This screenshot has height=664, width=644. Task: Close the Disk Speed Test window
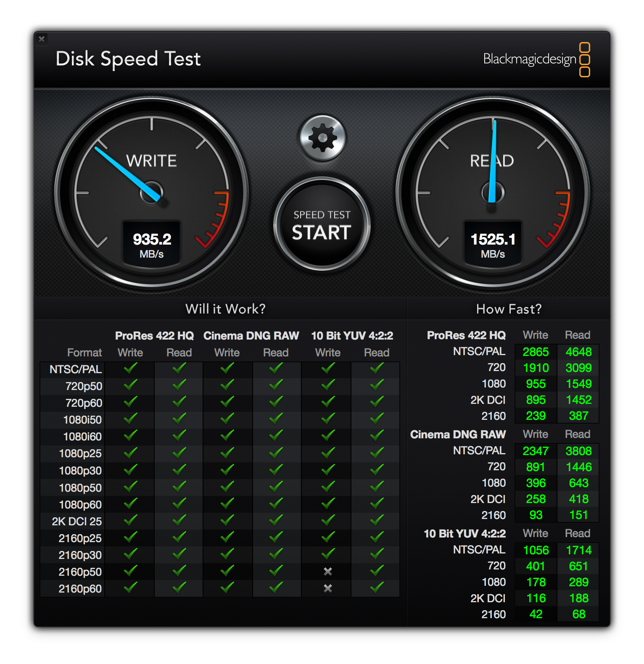pyautogui.click(x=42, y=39)
